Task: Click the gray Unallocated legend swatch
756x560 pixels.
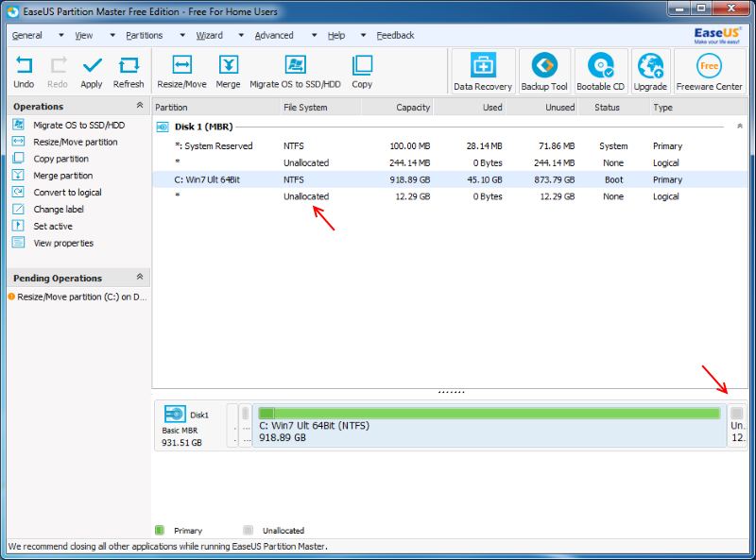Action: pos(248,530)
